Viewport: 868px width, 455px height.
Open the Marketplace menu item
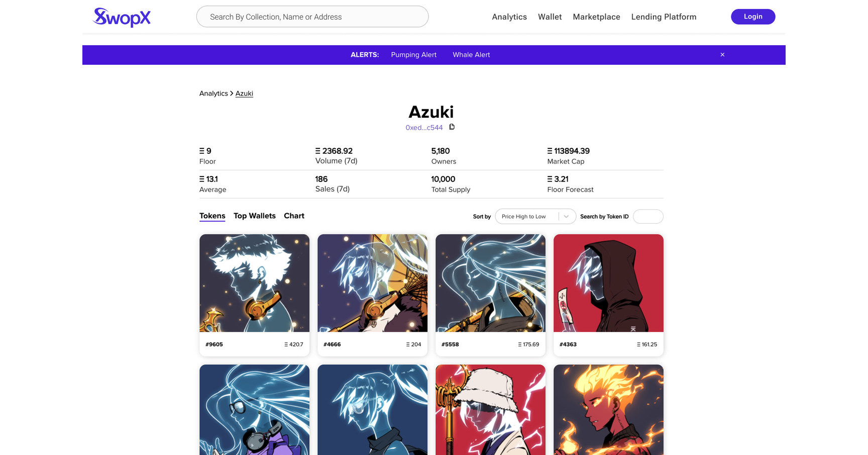(x=596, y=17)
